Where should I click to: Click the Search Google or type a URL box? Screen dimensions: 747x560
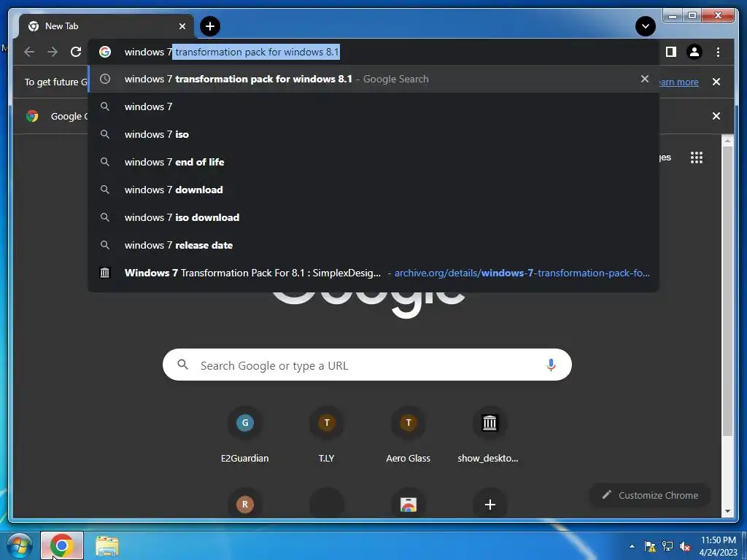(367, 365)
